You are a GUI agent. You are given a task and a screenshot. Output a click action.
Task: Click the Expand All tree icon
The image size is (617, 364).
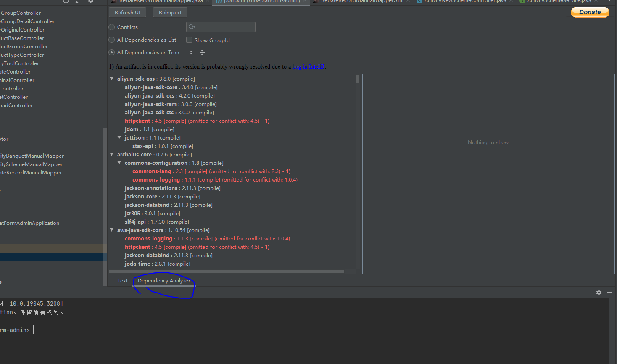pos(191,53)
